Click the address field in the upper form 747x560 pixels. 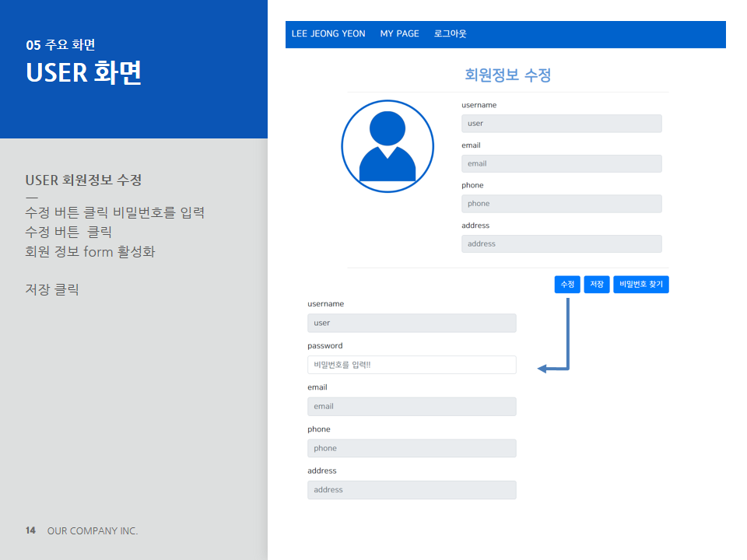[x=561, y=244]
